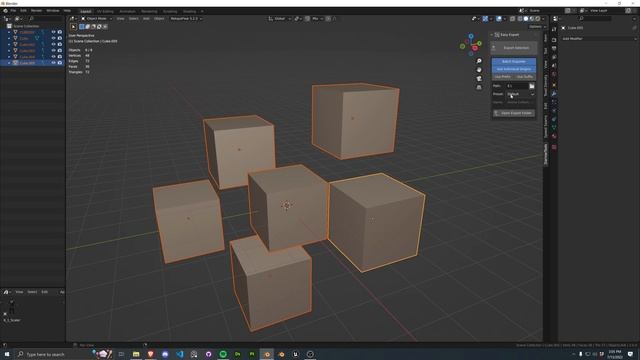Click the zoom view magnifier icon
640x360 pixels.
pos(479,61)
